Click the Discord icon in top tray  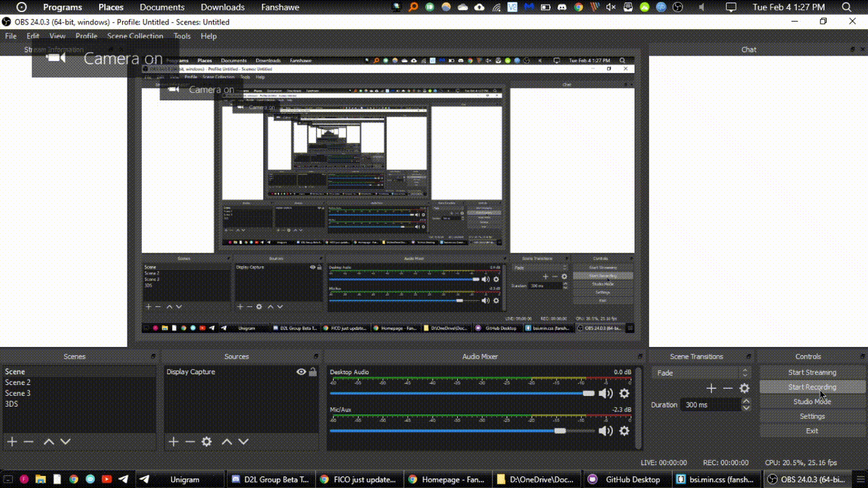click(x=562, y=7)
